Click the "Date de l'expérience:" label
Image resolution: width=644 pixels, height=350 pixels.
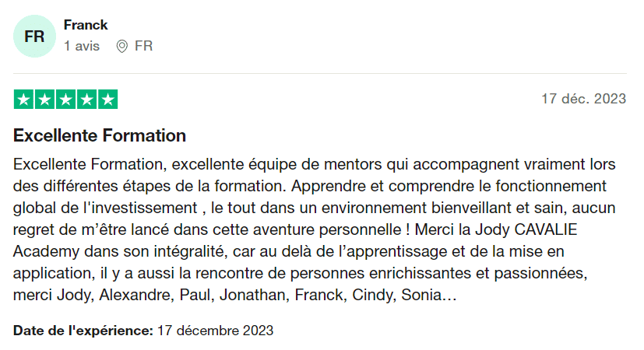(83, 330)
